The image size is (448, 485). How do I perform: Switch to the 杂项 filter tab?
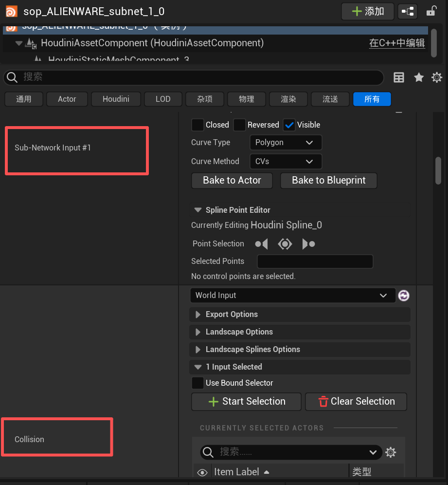[204, 99]
